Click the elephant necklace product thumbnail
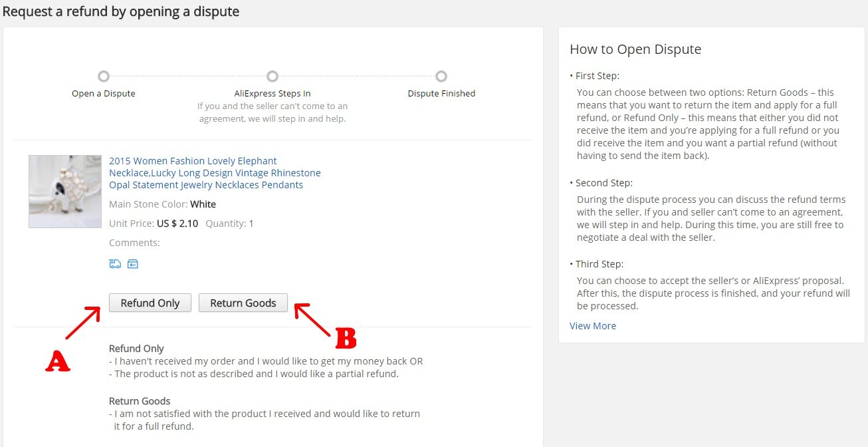868x447 pixels. pos(65,192)
